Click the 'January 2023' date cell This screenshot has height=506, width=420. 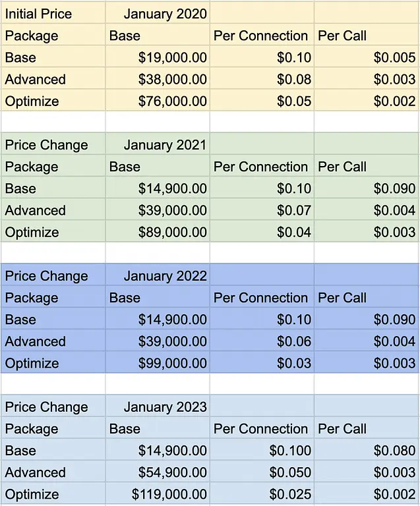tap(165, 407)
